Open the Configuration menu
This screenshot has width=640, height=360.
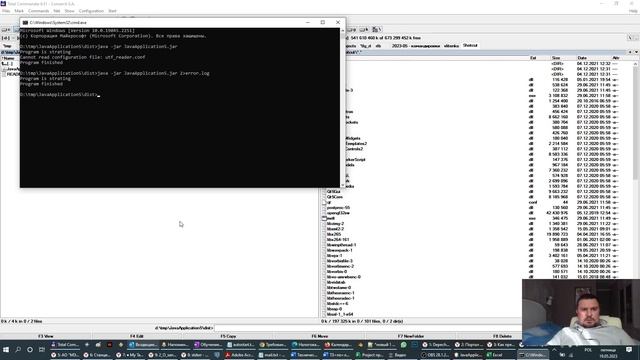click(x=91, y=11)
